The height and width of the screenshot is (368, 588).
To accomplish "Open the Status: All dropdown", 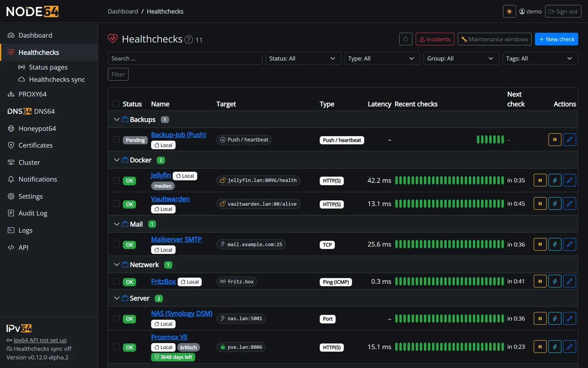I will pyautogui.click(x=303, y=59).
